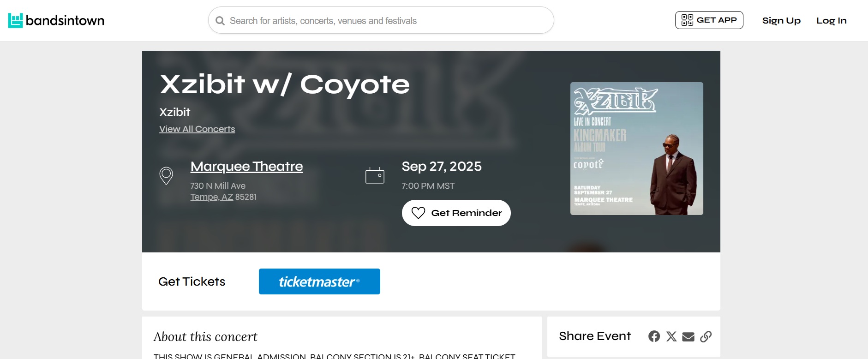The height and width of the screenshot is (359, 868).
Task: Open the Tempe, AZ location link
Action: pos(212,197)
